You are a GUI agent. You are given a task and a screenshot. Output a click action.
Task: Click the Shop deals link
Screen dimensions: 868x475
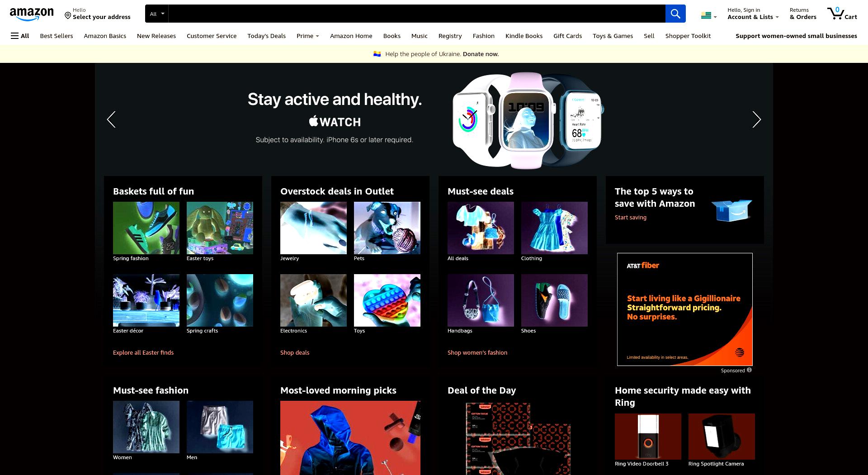295,352
